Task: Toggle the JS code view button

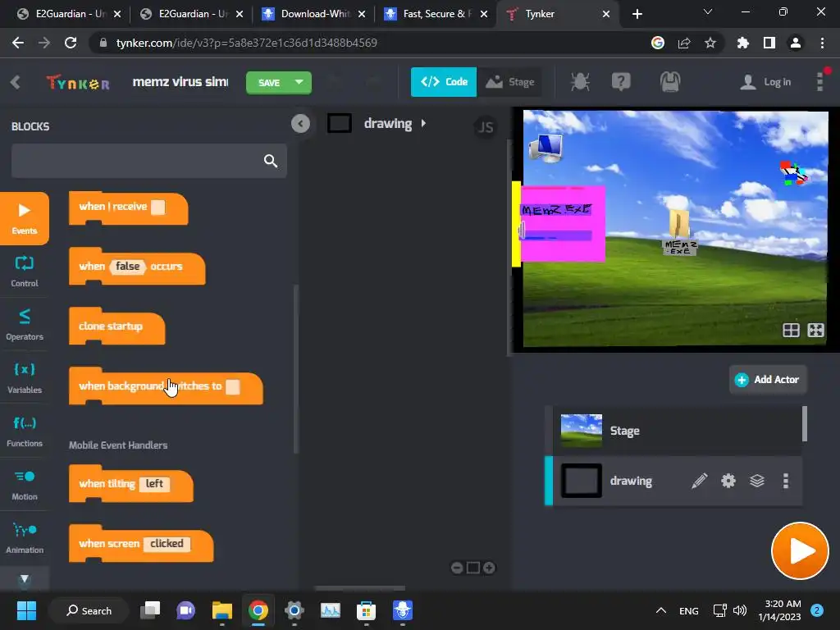Action: coord(486,127)
